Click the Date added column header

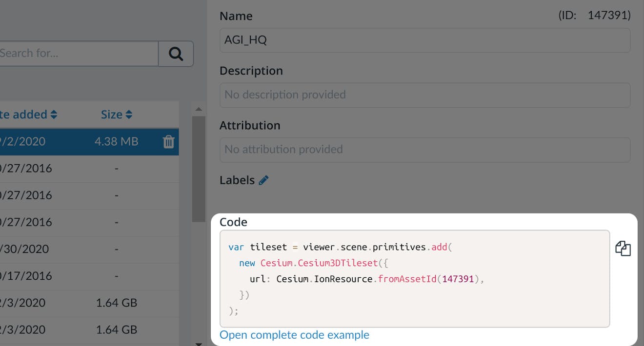pos(24,114)
